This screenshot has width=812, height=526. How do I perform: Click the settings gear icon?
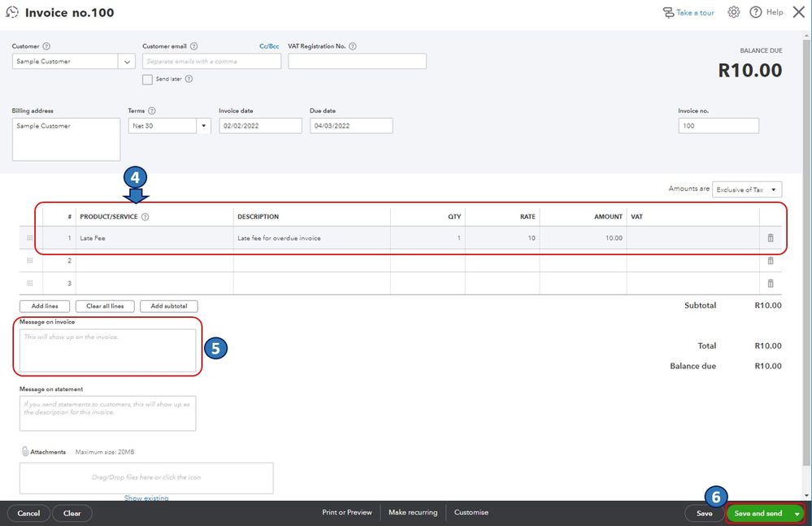(x=733, y=12)
